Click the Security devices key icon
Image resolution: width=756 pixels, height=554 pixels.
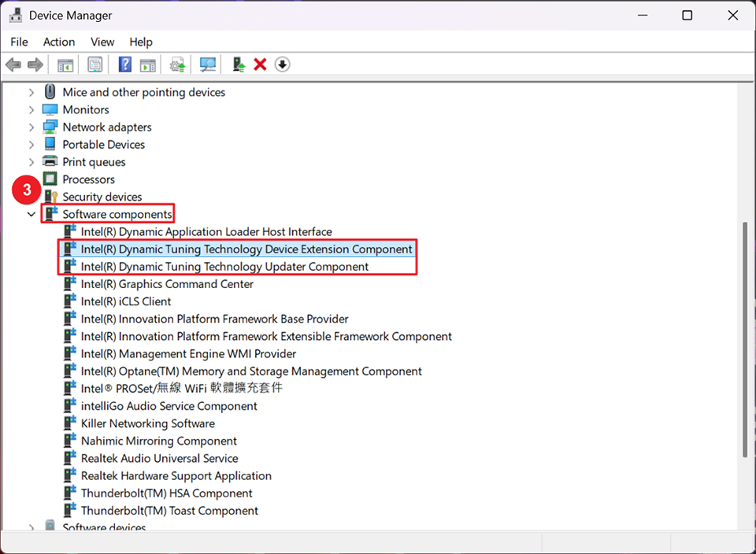(x=50, y=197)
